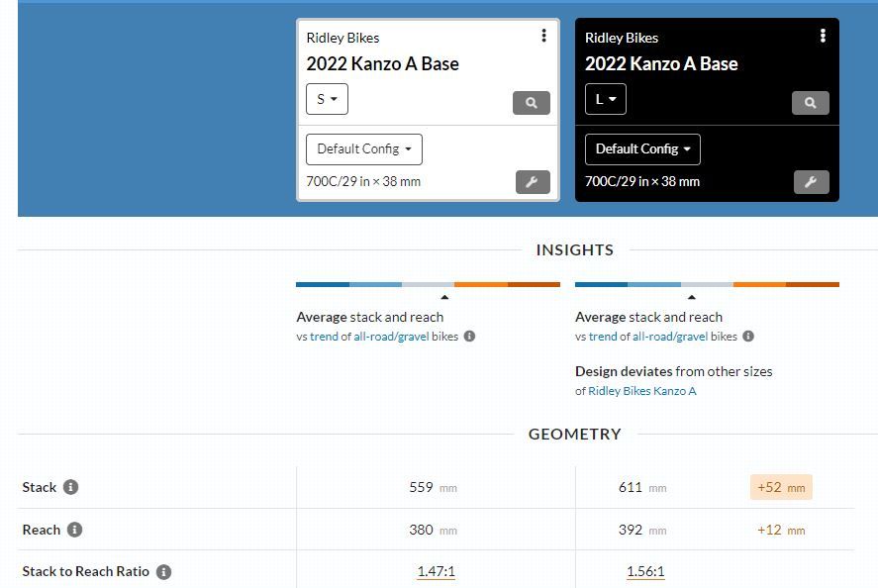Open kebab menu on size S bike card
The height and width of the screenshot is (588, 878).
(x=543, y=37)
